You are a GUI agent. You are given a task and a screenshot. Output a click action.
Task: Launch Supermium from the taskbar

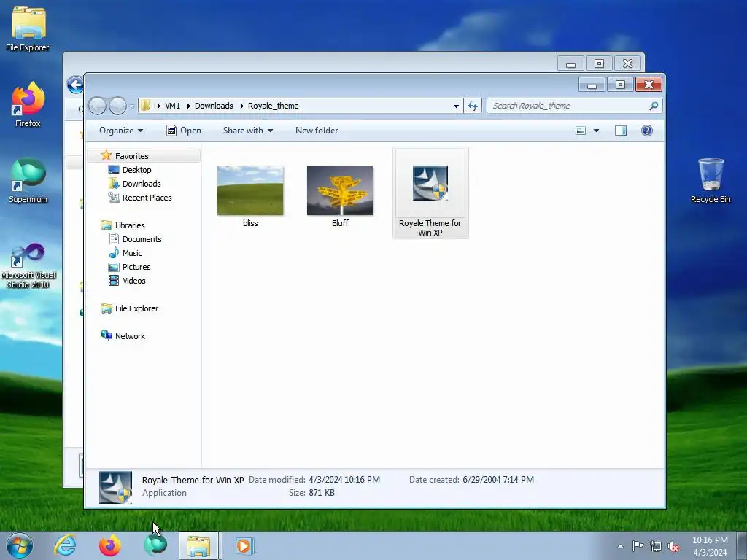click(155, 545)
